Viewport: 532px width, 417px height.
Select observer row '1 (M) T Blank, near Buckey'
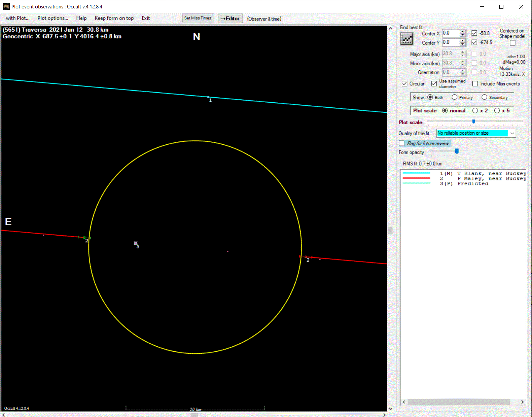464,173
